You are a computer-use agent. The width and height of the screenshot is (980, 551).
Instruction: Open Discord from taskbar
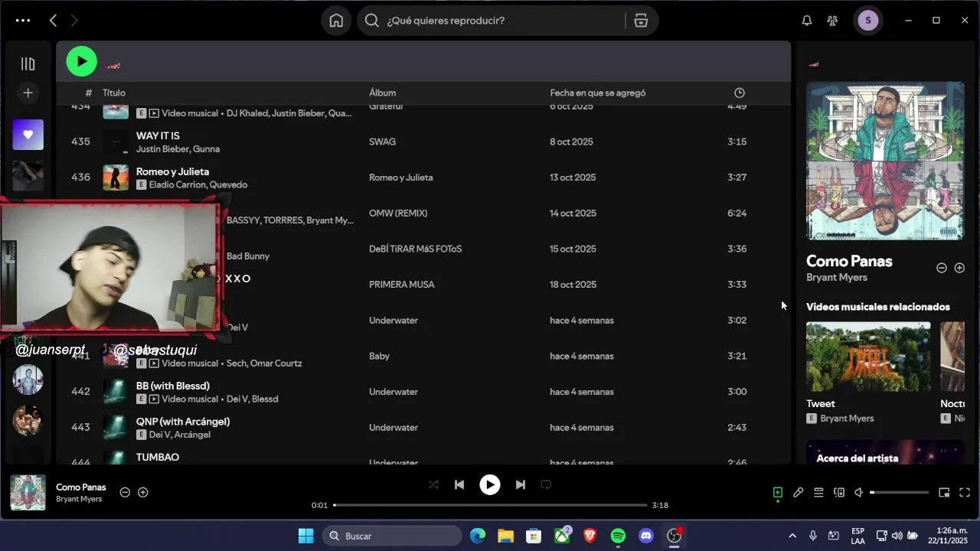[646, 536]
